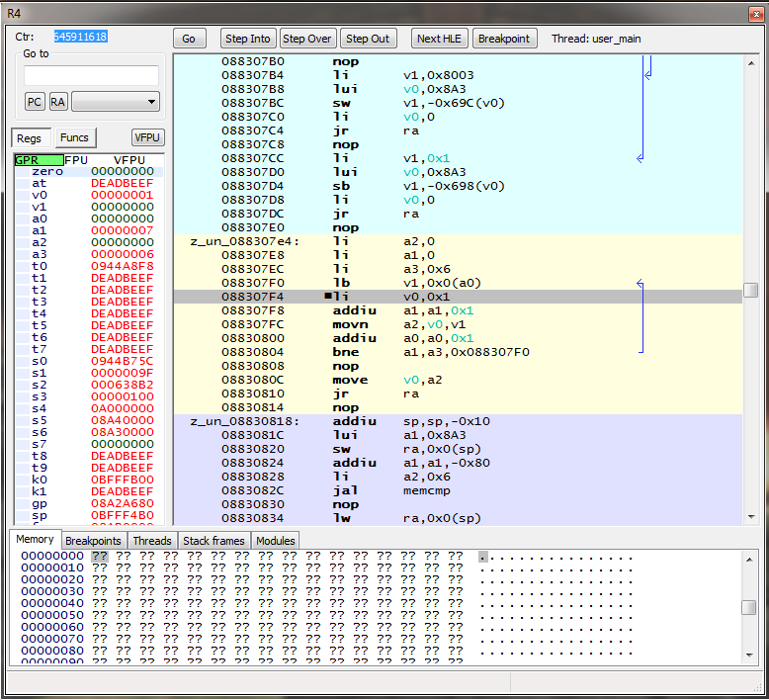Switch to the Threads tab
769x700 pixels.
152,541
